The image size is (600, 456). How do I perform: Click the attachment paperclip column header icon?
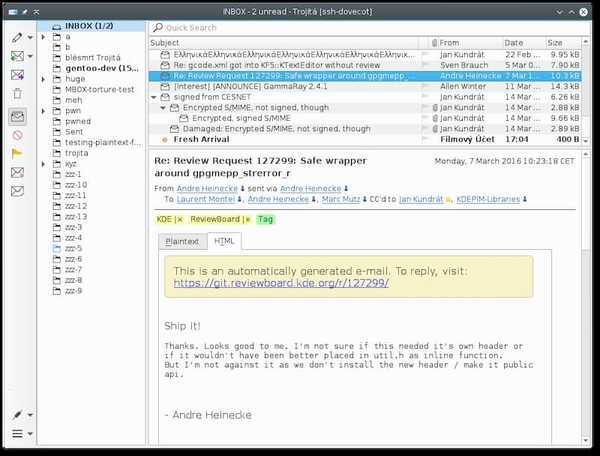tap(434, 43)
